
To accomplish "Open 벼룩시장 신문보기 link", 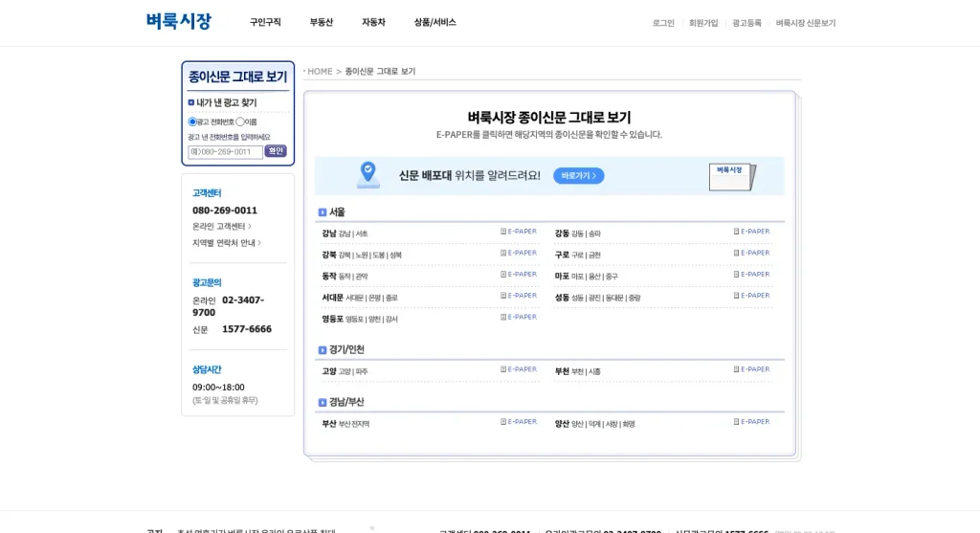I will click(x=806, y=23).
